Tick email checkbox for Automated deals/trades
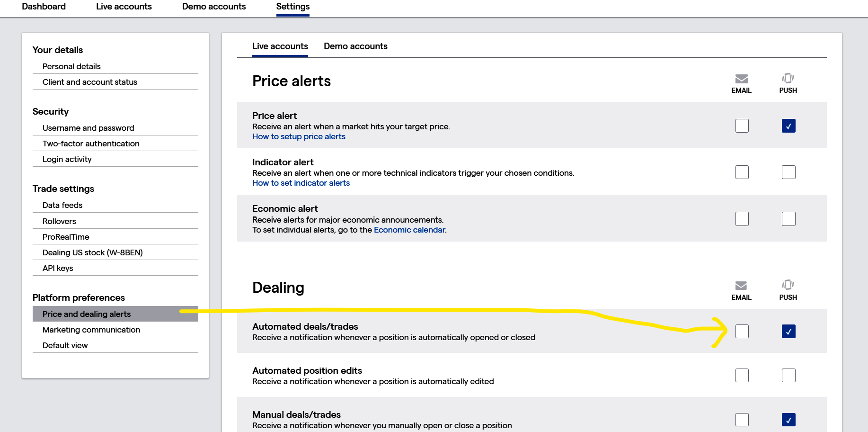The width and height of the screenshot is (868, 432). (x=742, y=332)
